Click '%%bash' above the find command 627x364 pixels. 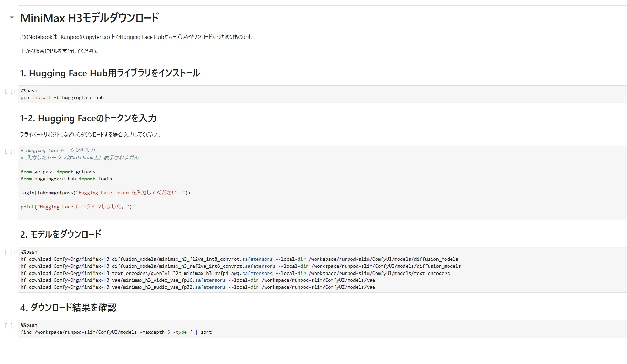click(x=29, y=325)
